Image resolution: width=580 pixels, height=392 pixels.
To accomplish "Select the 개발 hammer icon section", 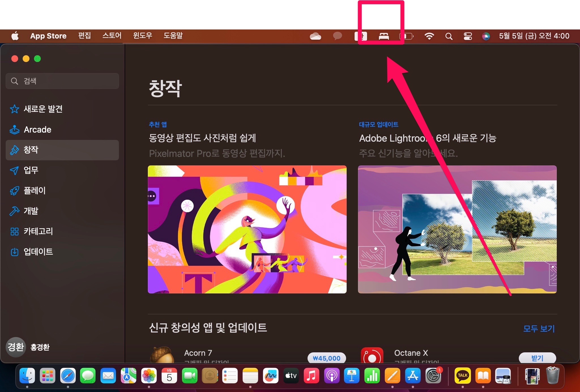I will click(x=14, y=211).
